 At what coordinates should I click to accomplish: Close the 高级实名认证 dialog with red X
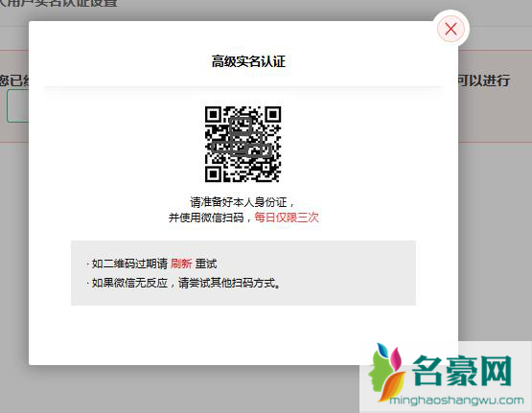pos(451,29)
